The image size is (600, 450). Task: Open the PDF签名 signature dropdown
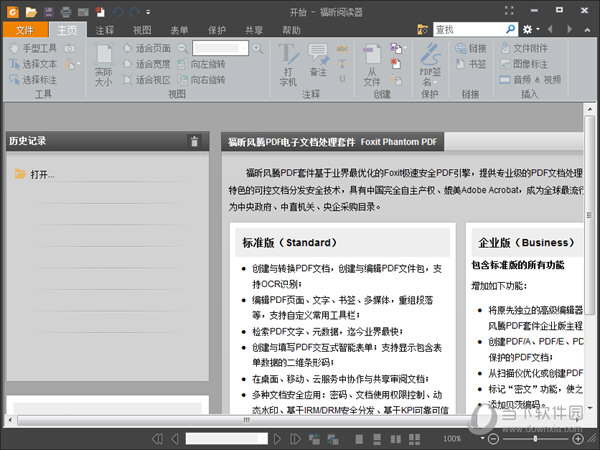(430, 65)
